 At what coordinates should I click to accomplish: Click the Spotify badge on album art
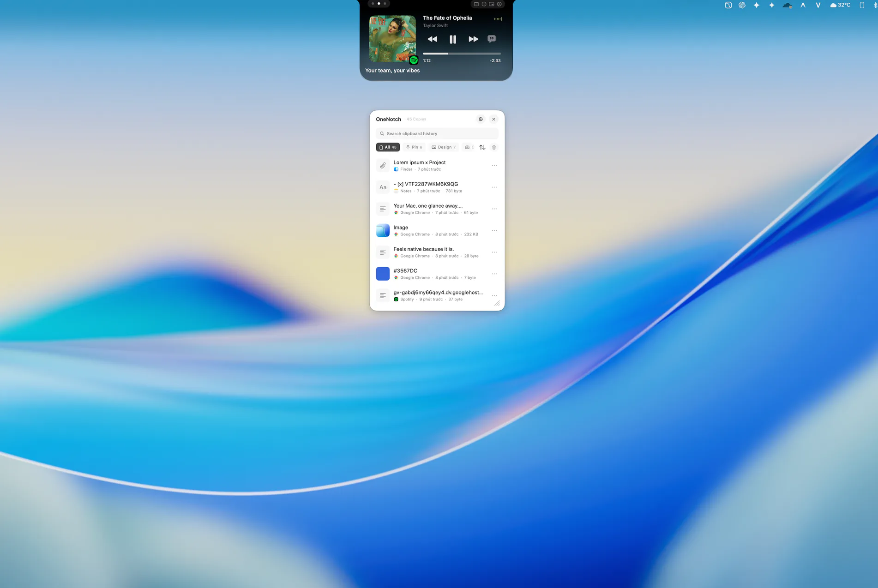[x=414, y=60]
